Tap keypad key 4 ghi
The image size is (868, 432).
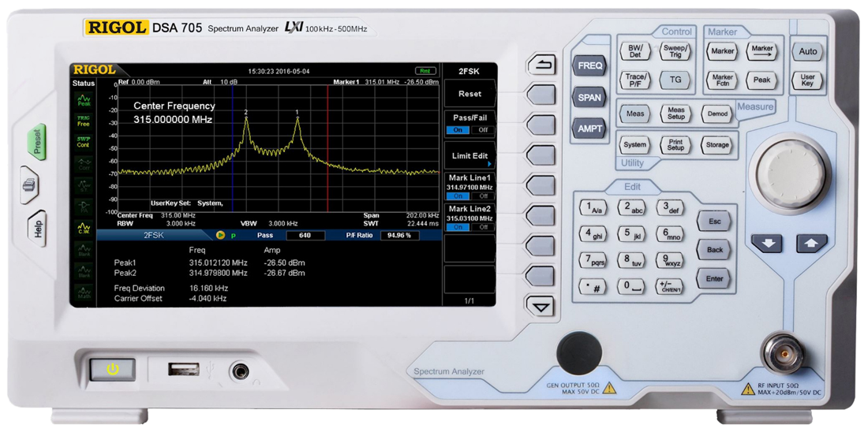coord(593,234)
